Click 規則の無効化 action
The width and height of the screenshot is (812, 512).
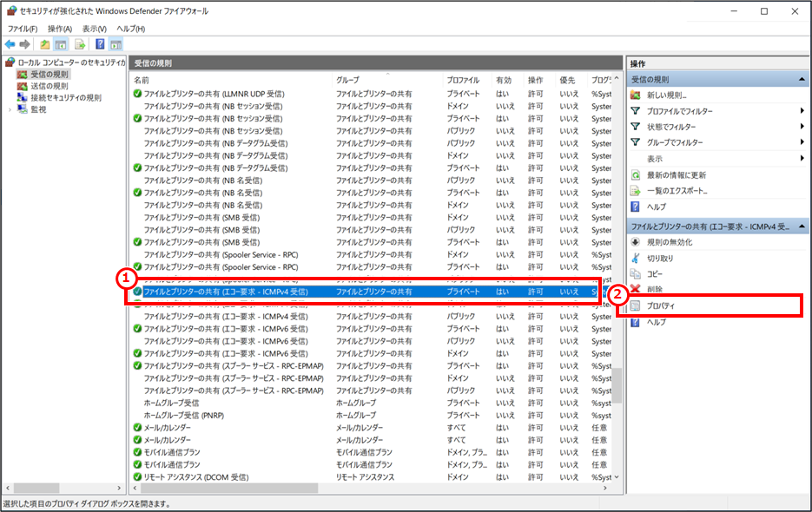[670, 242]
